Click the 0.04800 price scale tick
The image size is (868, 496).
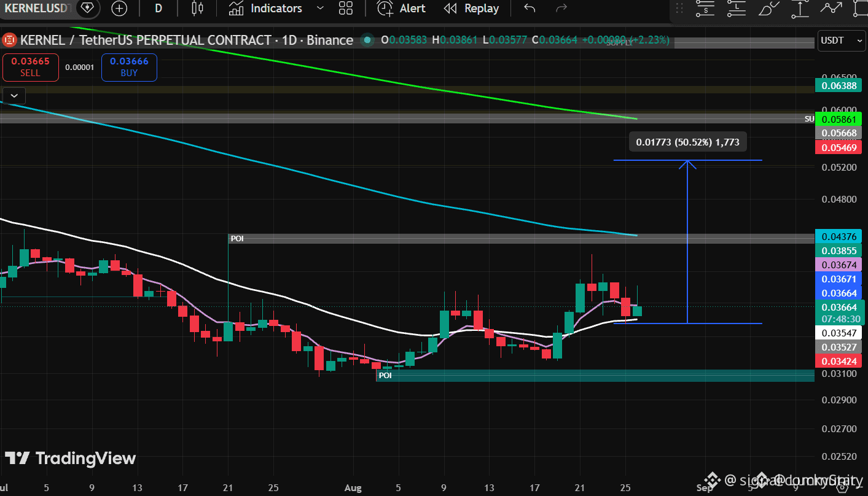839,199
